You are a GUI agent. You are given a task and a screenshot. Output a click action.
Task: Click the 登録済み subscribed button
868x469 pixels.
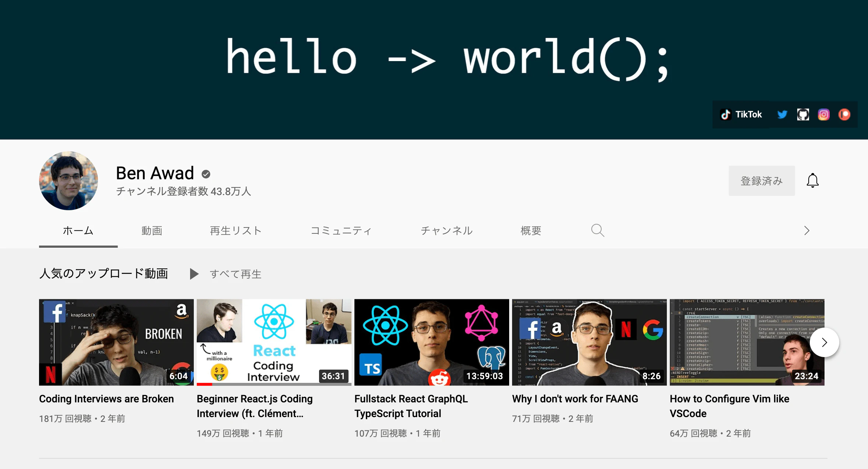[x=762, y=181]
